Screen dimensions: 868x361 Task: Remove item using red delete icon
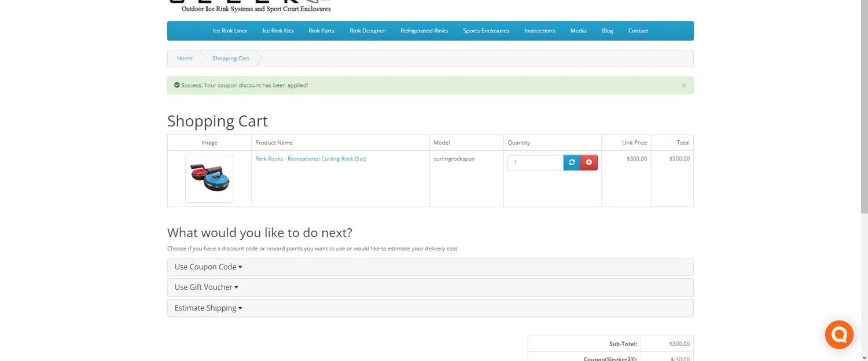(x=589, y=162)
